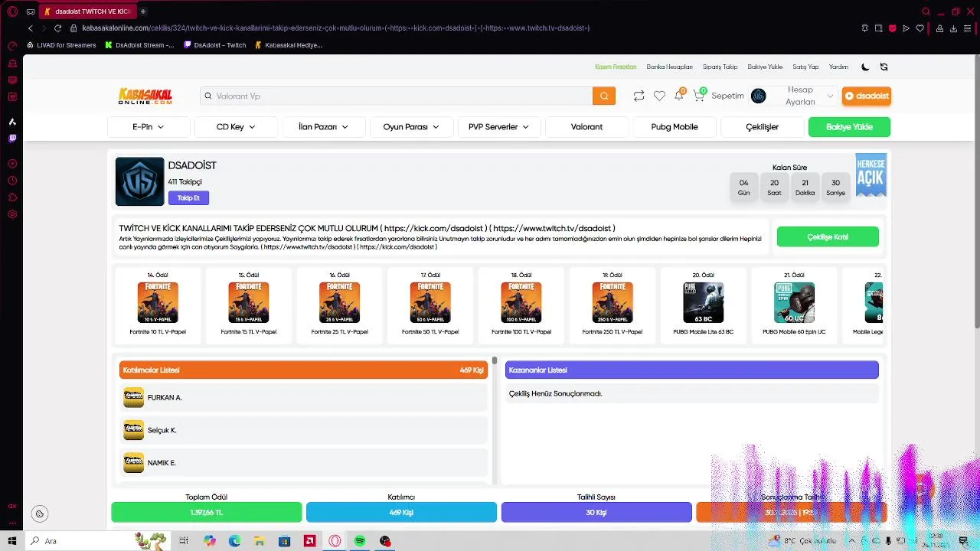The image size is (980, 551).
Task: Open LIVAD for Streamers bookmark
Action: click(61, 45)
